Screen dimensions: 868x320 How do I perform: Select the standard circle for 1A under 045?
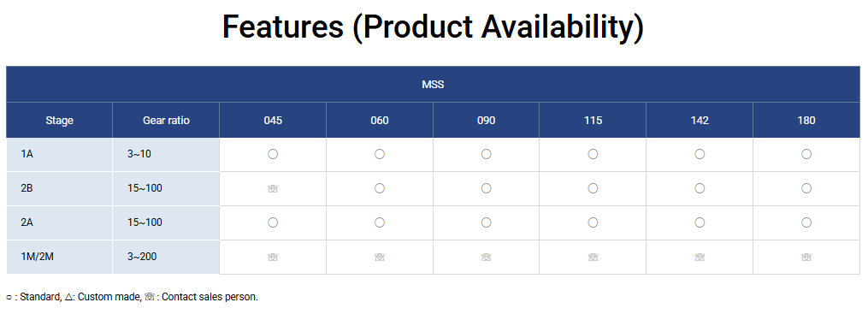coord(273,154)
